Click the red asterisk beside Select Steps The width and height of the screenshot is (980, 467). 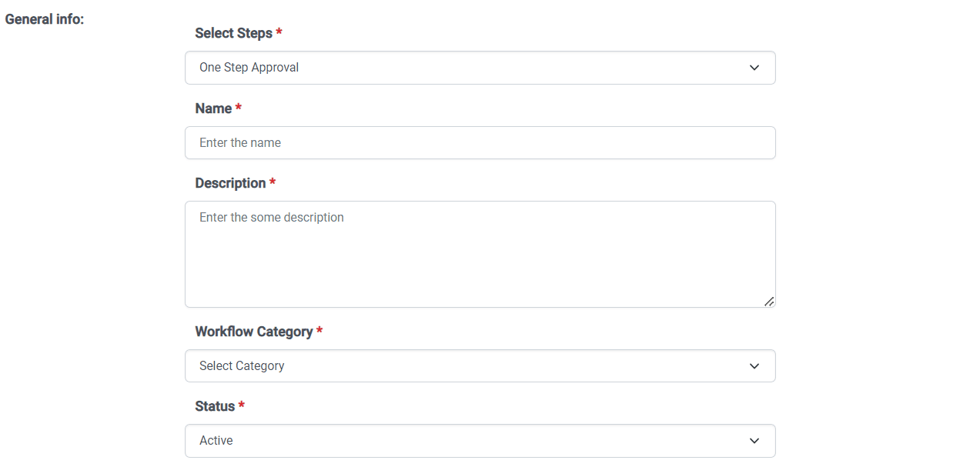click(x=279, y=33)
